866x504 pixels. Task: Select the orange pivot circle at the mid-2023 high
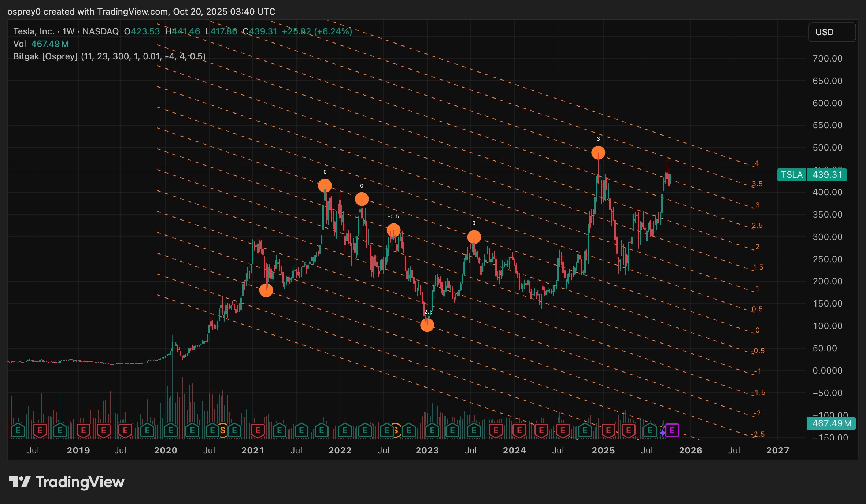point(474,237)
